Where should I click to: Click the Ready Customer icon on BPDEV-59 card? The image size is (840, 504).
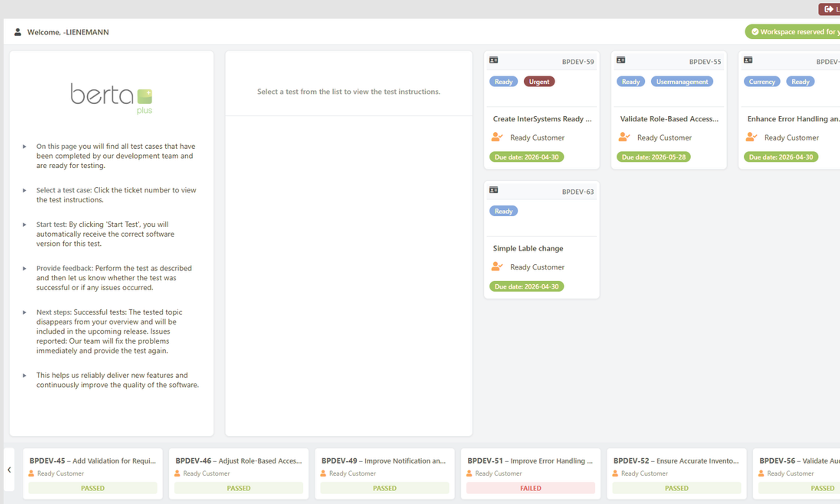pyautogui.click(x=496, y=137)
